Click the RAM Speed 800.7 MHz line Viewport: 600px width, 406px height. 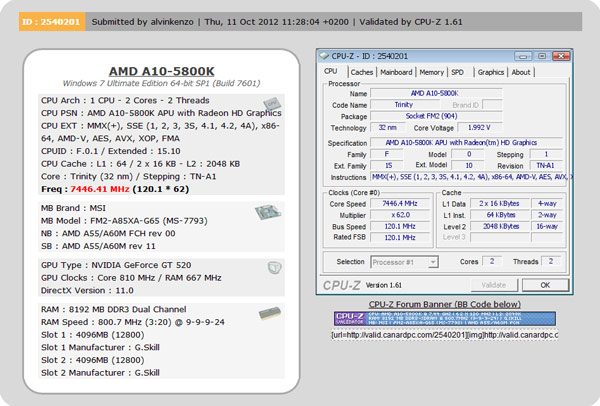[x=133, y=322]
